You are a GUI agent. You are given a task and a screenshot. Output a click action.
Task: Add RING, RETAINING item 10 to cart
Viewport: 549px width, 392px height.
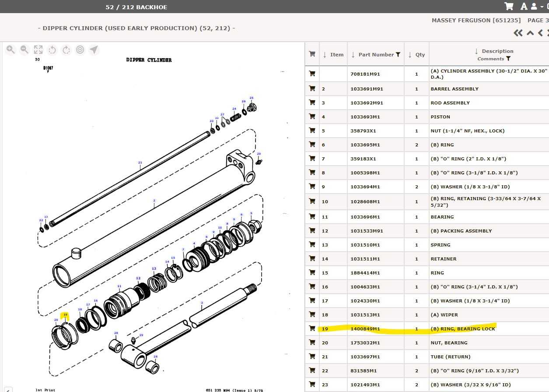coord(312,201)
